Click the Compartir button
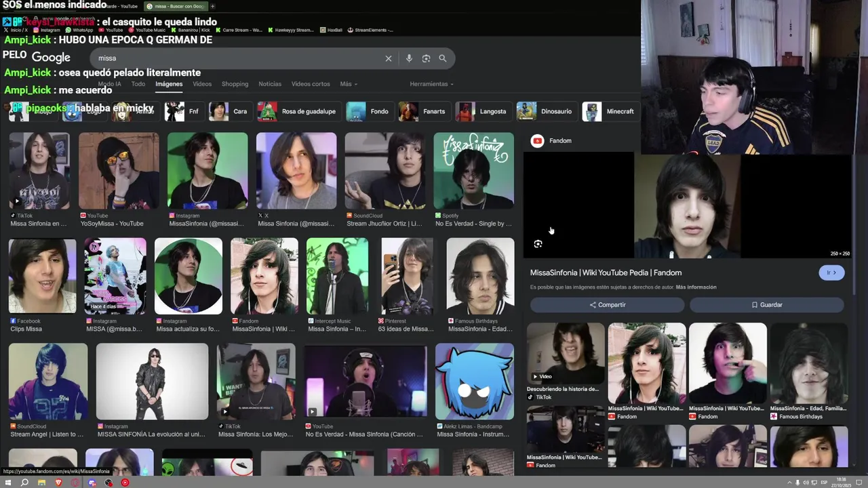Screen dimensions: 868x488 (607, 305)
